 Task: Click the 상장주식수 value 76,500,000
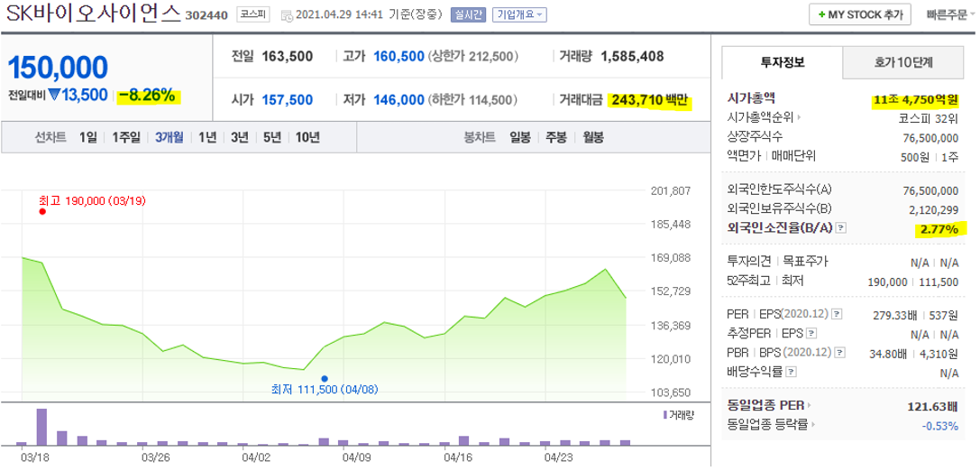coord(930,138)
